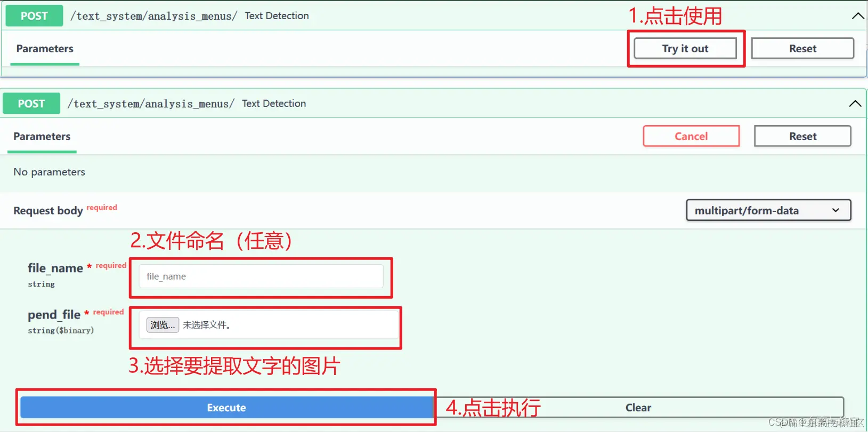
Task: Collapse the lower POST endpoint chevron
Action: point(855,103)
